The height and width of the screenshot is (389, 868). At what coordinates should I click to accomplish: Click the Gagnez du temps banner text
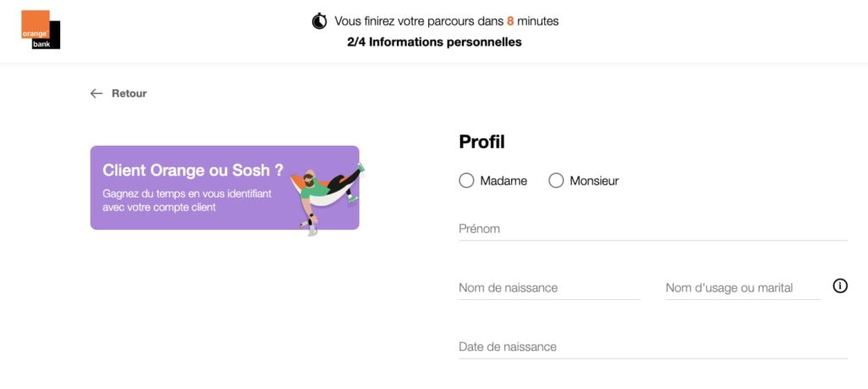tap(187, 201)
